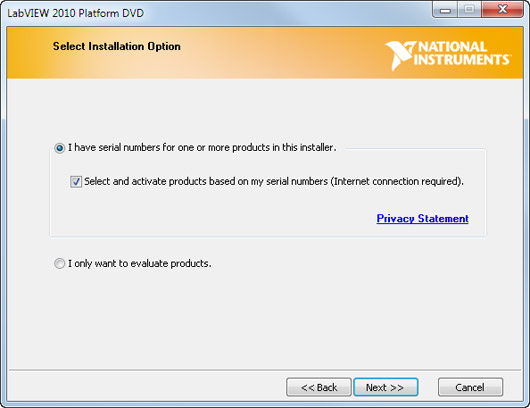Uncheck 'Select and activate products' checkbox
The image size is (530, 408).
[76, 182]
